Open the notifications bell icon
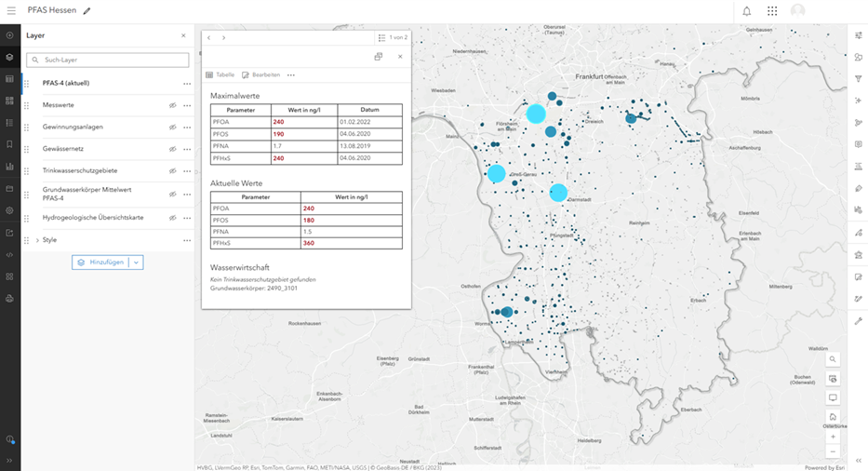Viewport: 868px width, 471px height. pos(747,11)
